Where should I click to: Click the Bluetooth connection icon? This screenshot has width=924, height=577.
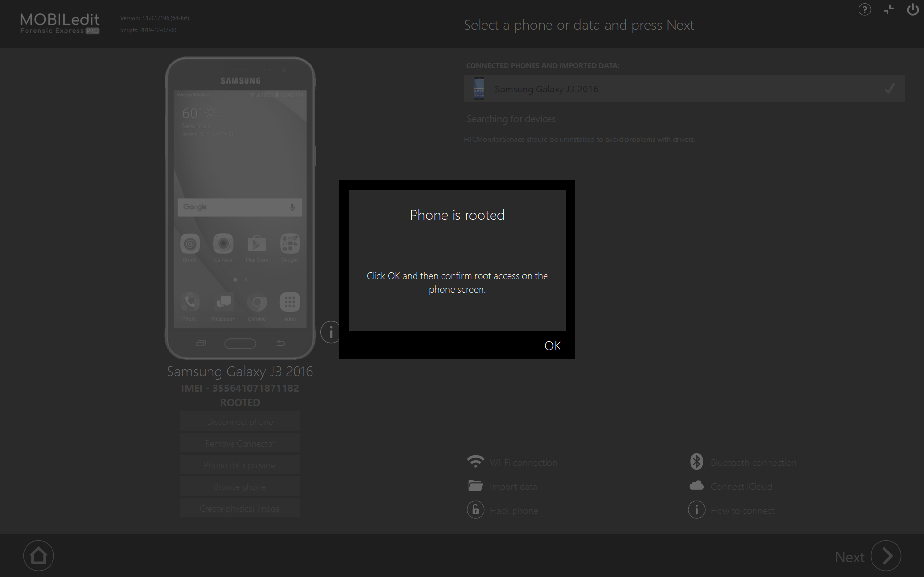click(x=696, y=462)
